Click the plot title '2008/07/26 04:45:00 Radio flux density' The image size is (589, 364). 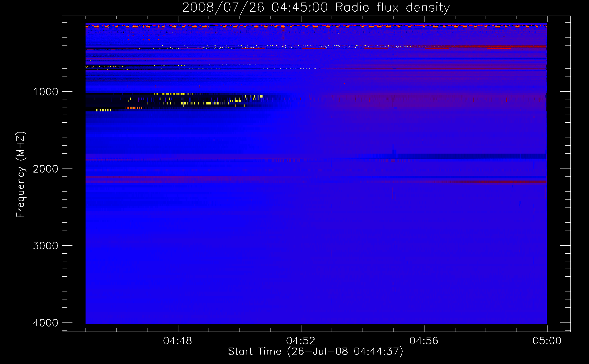316,8
